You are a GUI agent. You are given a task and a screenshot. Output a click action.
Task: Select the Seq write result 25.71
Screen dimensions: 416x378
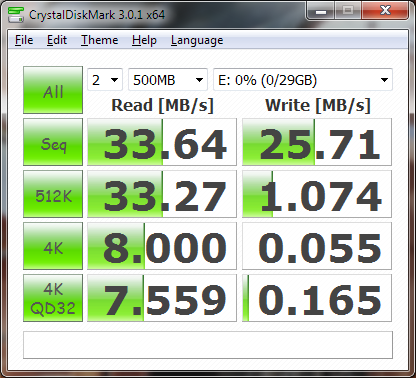tap(317, 142)
